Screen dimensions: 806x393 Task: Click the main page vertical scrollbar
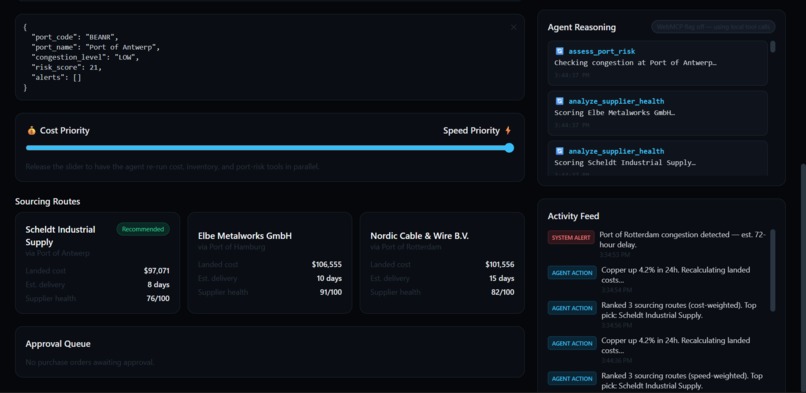(803, 277)
